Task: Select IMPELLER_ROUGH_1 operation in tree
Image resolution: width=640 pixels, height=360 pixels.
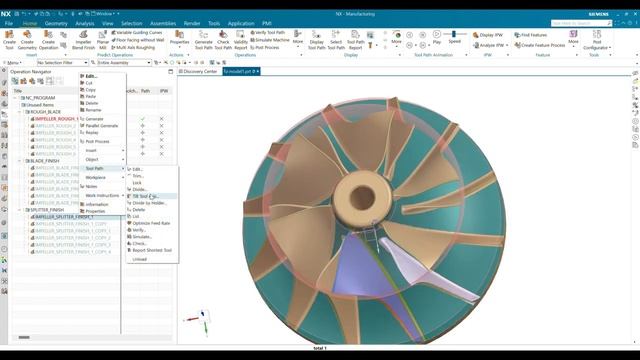Action: (56, 119)
